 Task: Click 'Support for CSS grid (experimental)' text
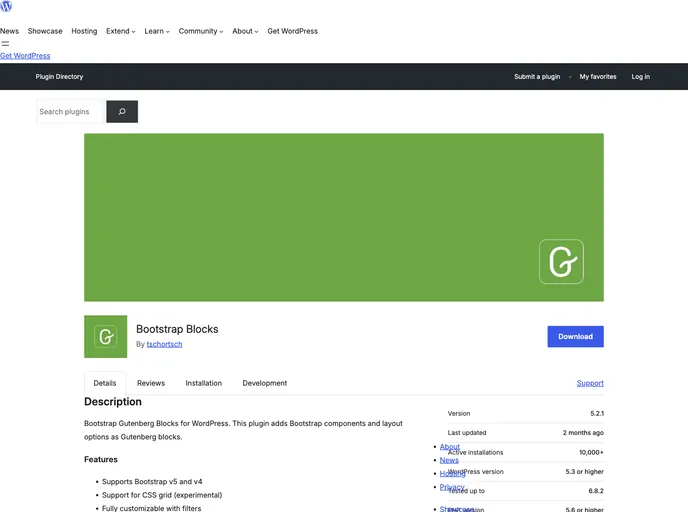162,495
